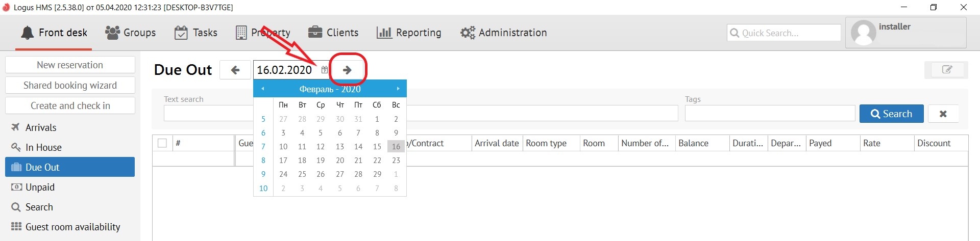Click the previous day arrow button
The width and height of the screenshot is (980, 241).
point(235,70)
